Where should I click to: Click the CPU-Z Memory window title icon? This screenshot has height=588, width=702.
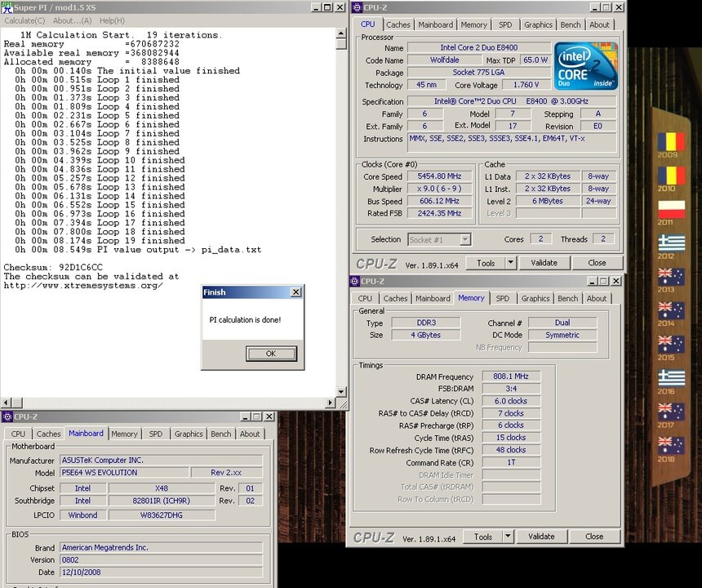(354, 281)
